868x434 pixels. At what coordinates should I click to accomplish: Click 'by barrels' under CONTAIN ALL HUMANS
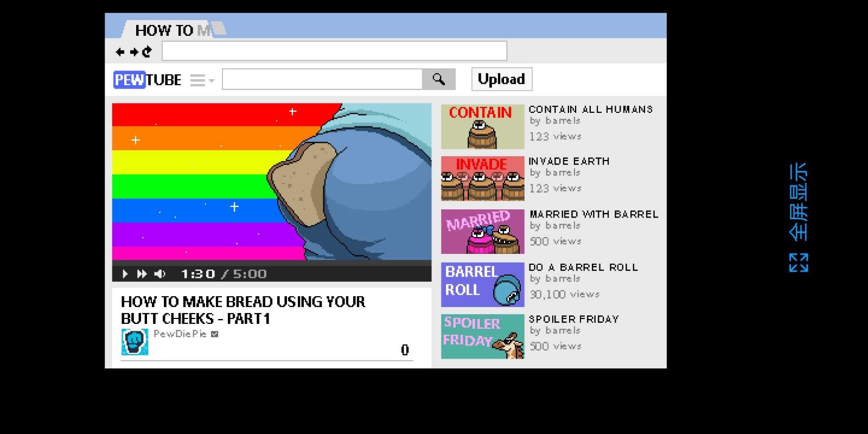[x=555, y=120]
